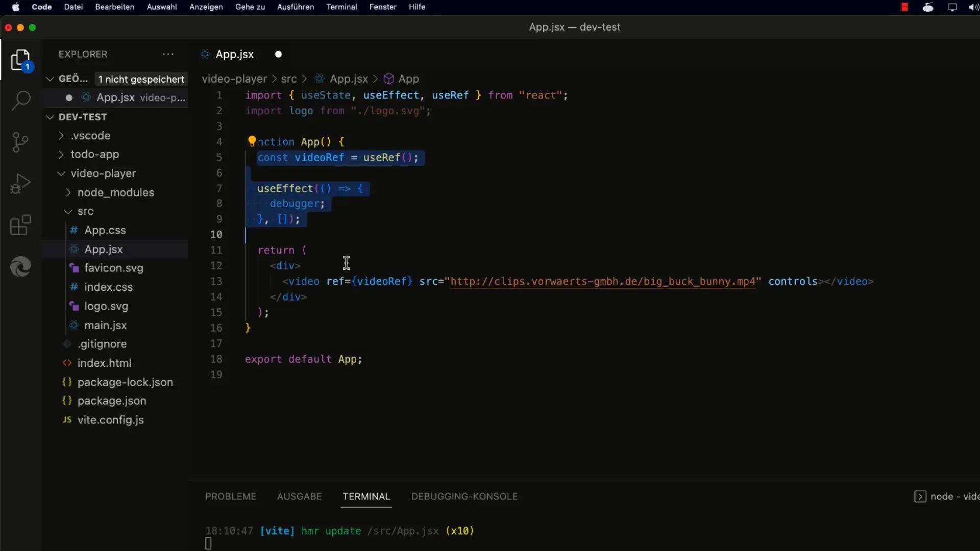This screenshot has height=551, width=980.
Task: Click the App.jsx unsaved dot indicator
Action: 278,55
